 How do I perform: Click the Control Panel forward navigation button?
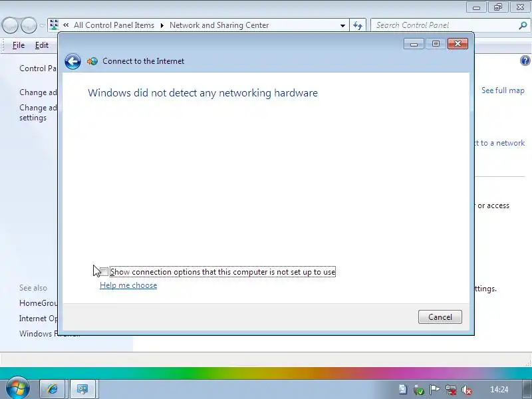point(29,25)
